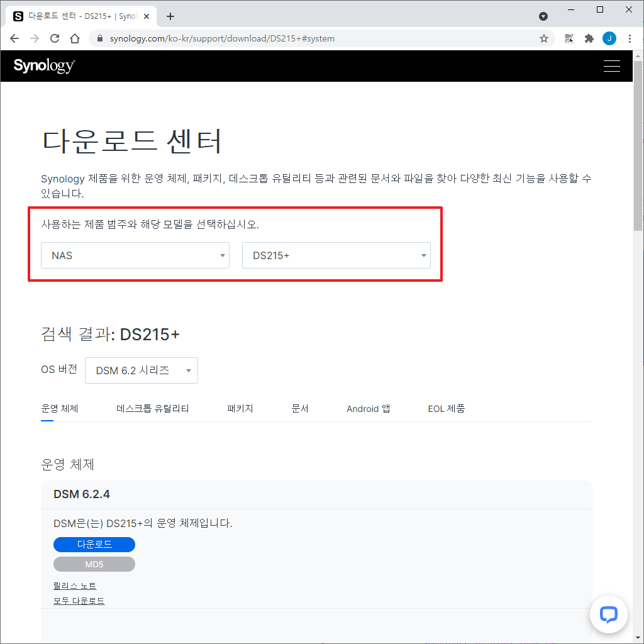Switch to the 패키지 tab
The image size is (644, 644).
click(x=240, y=409)
